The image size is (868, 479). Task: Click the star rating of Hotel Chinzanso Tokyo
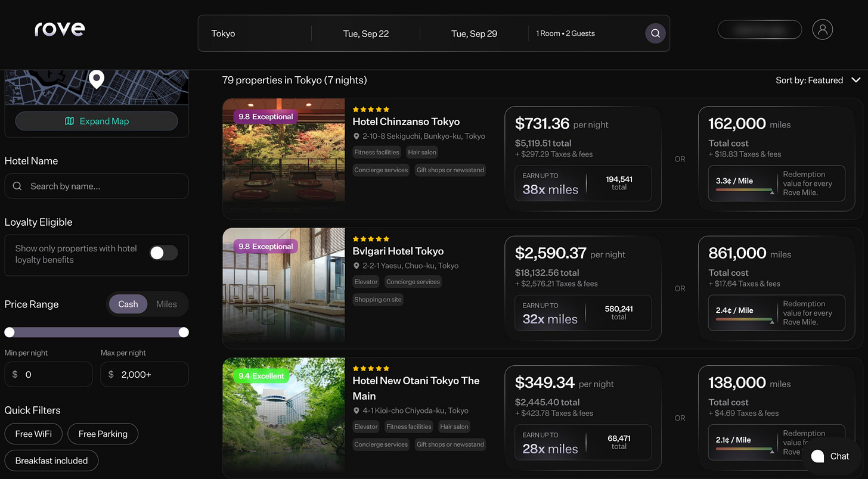pos(371,110)
